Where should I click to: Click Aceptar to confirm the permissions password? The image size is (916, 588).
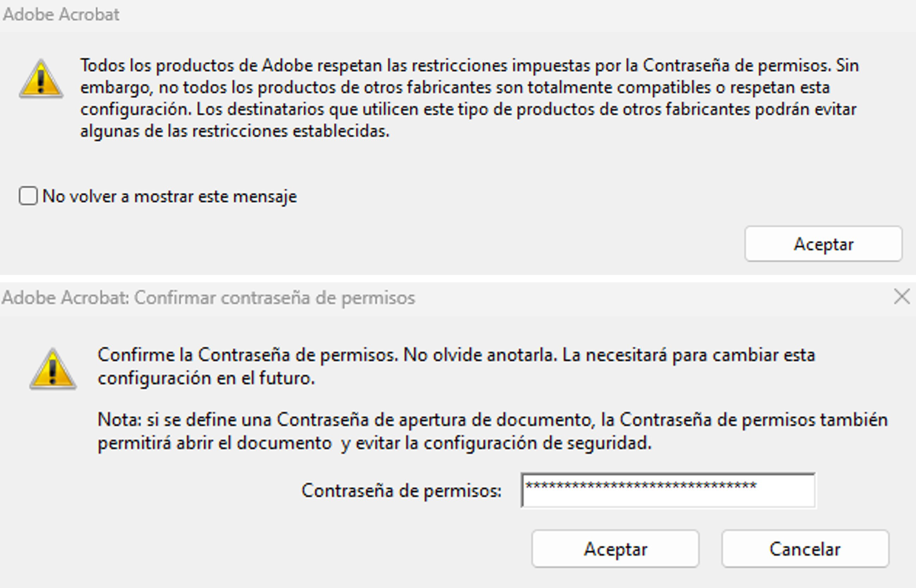(616, 549)
